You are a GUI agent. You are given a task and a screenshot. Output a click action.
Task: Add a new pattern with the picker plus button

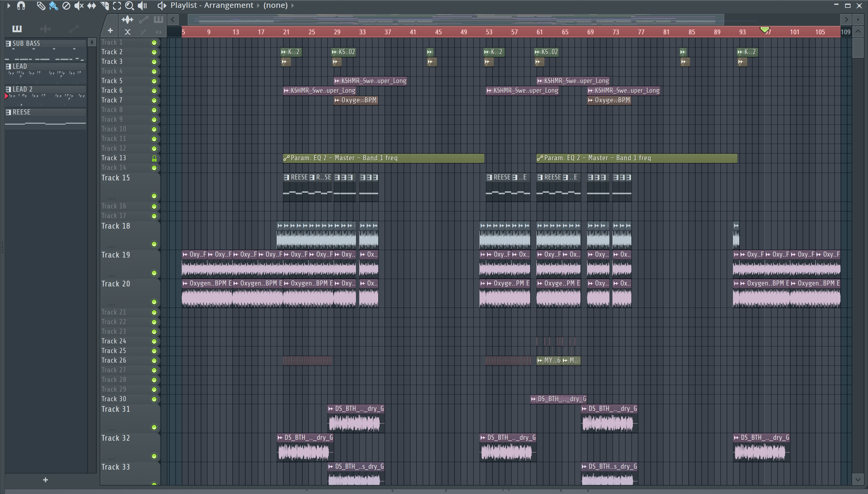coord(46,480)
